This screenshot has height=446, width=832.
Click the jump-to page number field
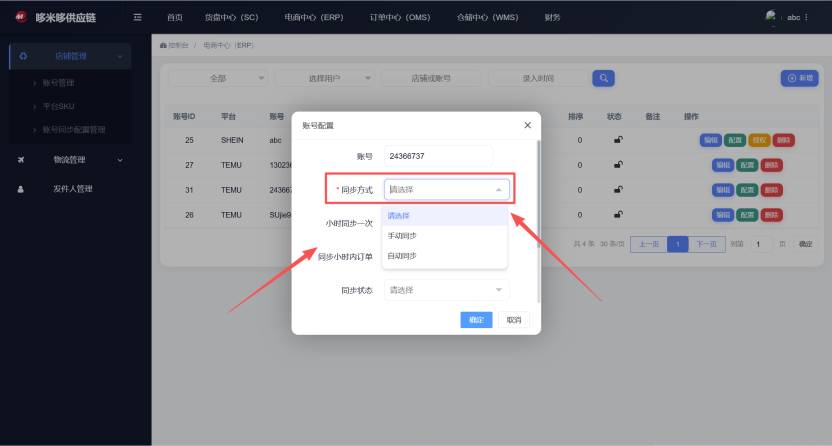762,244
